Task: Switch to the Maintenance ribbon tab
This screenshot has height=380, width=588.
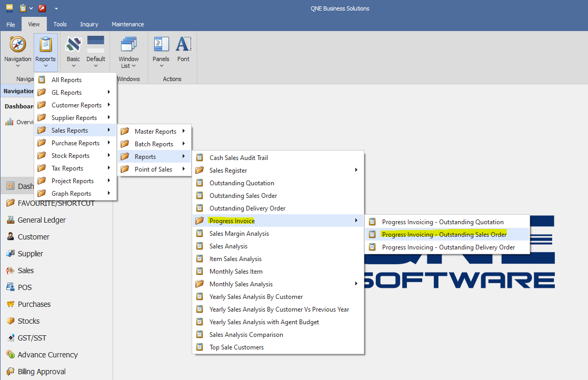Action: [127, 24]
